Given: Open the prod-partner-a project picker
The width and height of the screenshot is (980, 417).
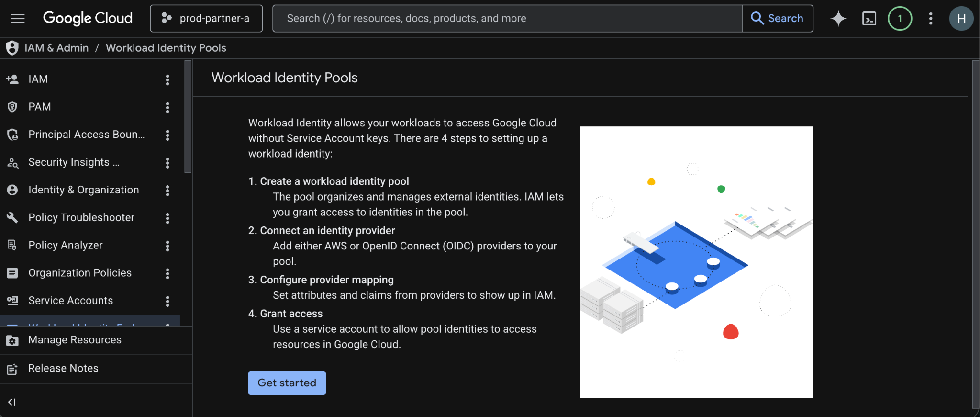Looking at the screenshot, I should pyautogui.click(x=206, y=19).
